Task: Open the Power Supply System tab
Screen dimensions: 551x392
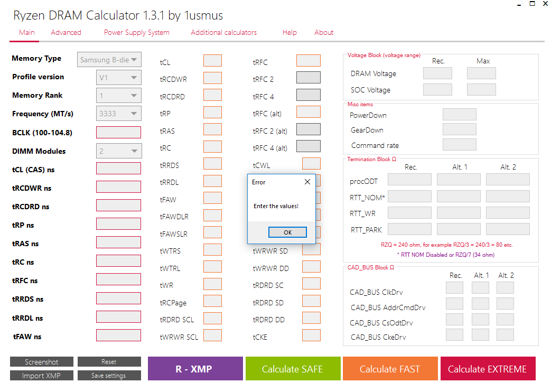Action: click(x=137, y=33)
